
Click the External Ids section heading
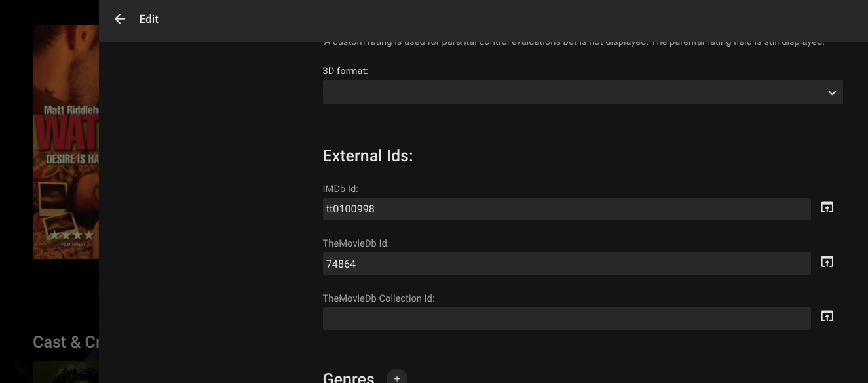[368, 156]
